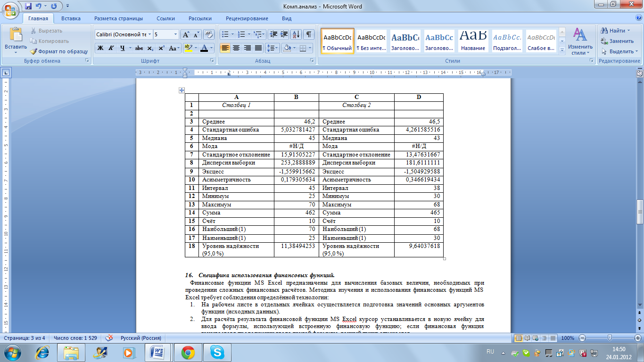Image resolution: width=644 pixels, height=362 pixels.
Task: Toggle italic (К) formatting
Action: [111, 48]
